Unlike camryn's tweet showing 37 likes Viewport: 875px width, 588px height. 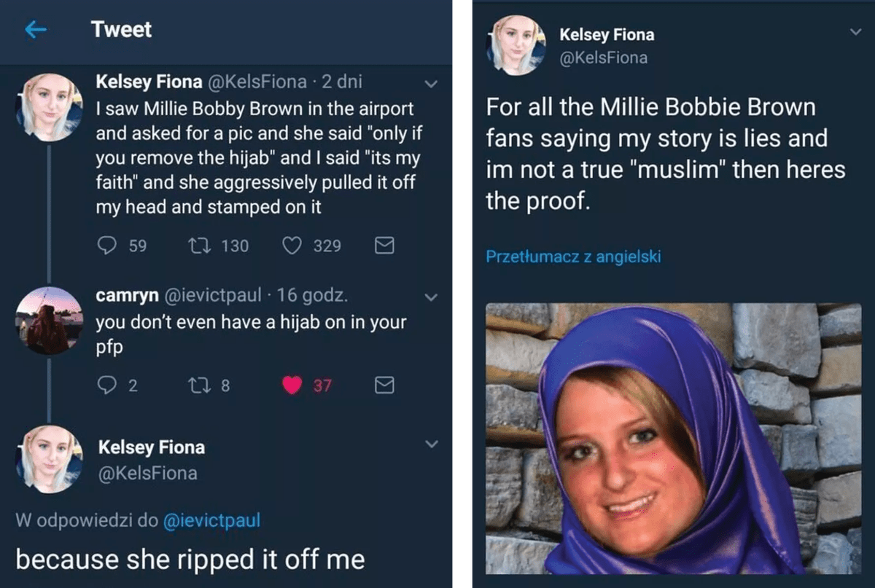coord(292,385)
